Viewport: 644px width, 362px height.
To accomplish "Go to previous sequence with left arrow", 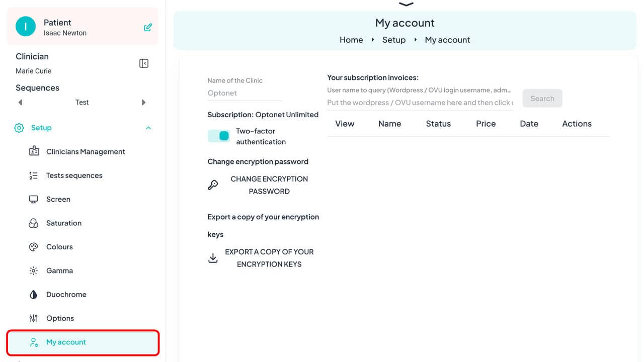I will (x=20, y=102).
